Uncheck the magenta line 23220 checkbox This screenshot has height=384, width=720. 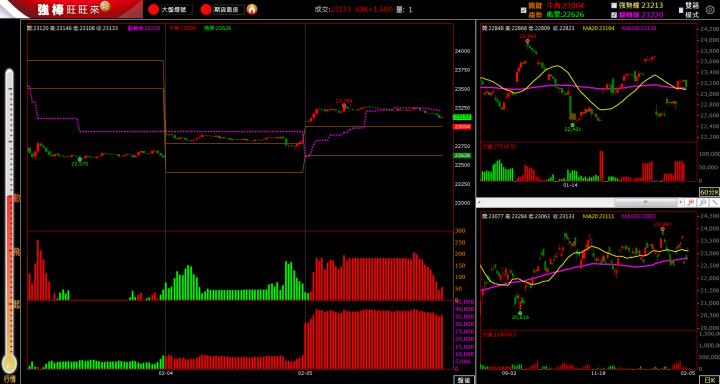(x=613, y=15)
